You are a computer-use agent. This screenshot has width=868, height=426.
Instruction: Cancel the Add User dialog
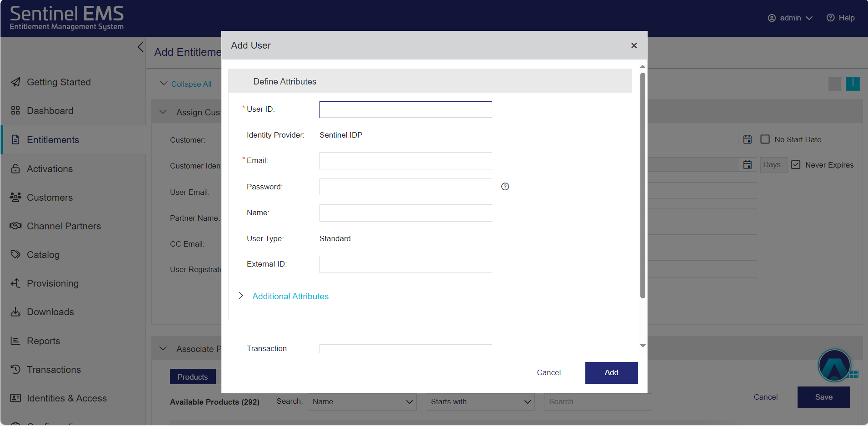[549, 372]
